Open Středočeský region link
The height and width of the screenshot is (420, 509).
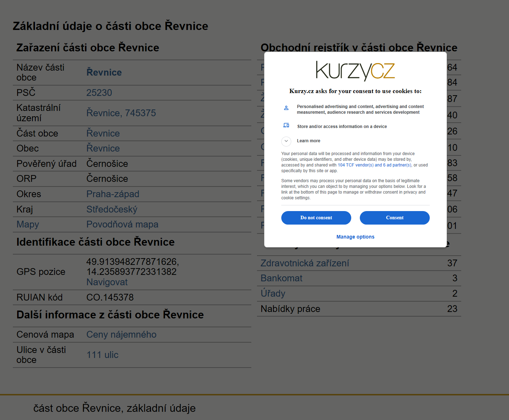pyautogui.click(x=112, y=209)
